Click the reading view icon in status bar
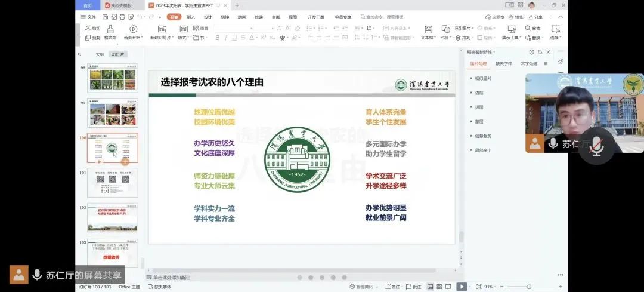The image size is (644, 292). click(x=448, y=287)
